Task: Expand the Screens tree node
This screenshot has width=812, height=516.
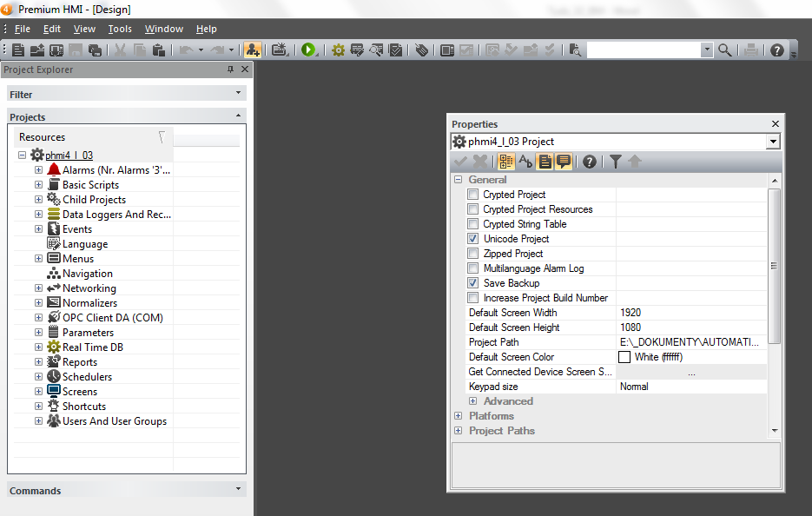Action: pyautogui.click(x=39, y=391)
